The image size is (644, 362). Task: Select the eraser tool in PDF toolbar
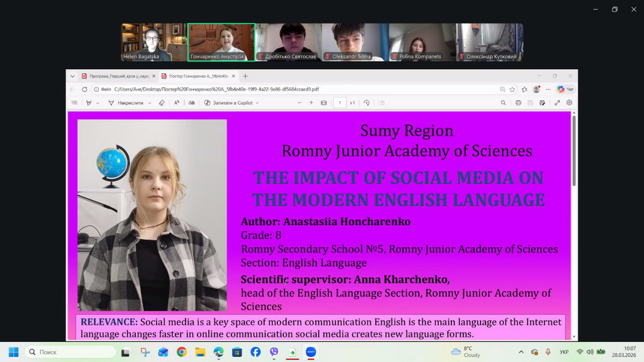162,102
